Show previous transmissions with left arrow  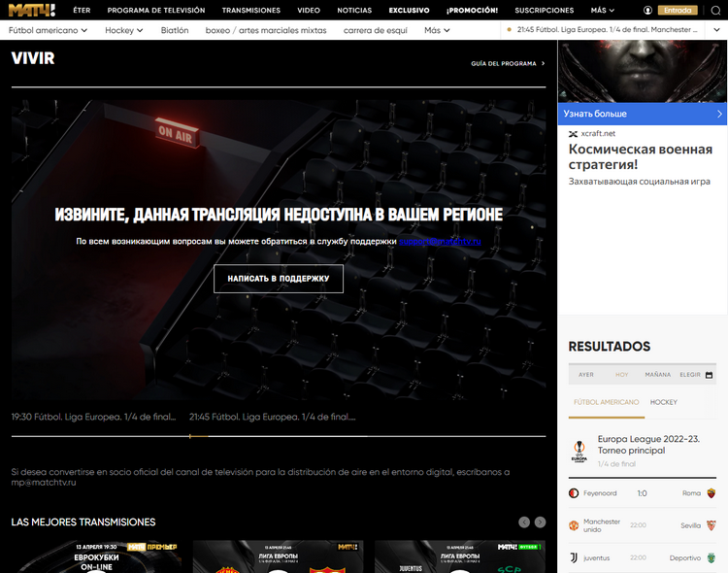coord(524,522)
